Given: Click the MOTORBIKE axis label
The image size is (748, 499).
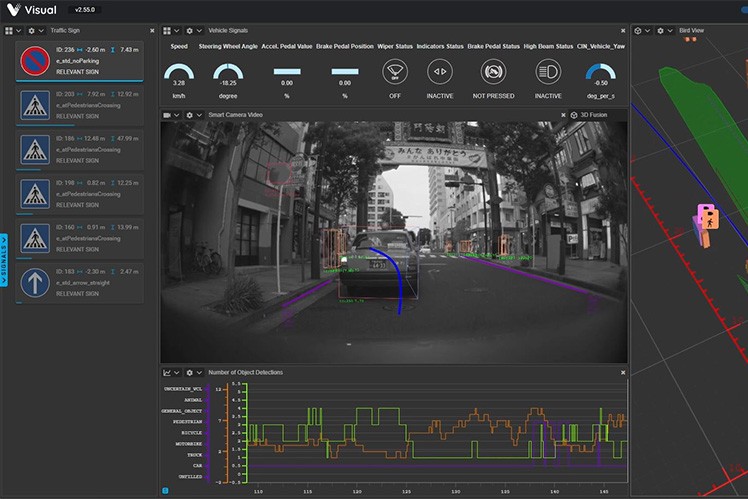Looking at the screenshot, I should (189, 444).
